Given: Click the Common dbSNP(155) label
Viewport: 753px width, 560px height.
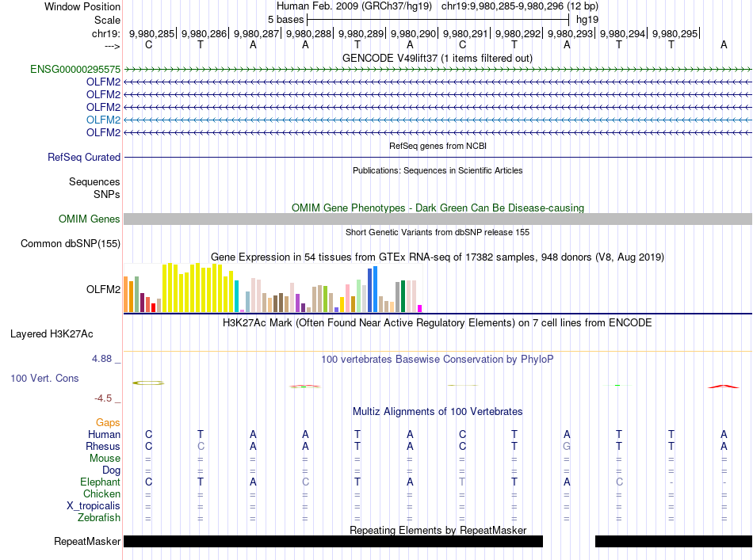Looking at the screenshot, I should [70, 243].
